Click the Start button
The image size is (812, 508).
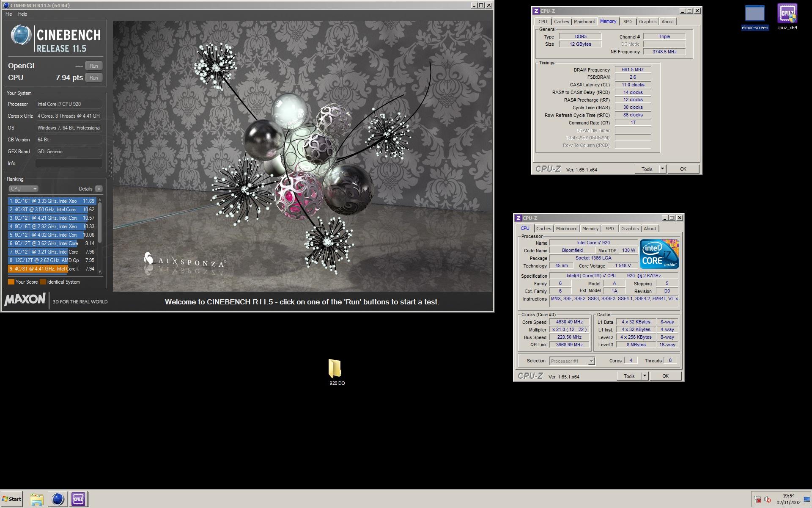click(11, 499)
